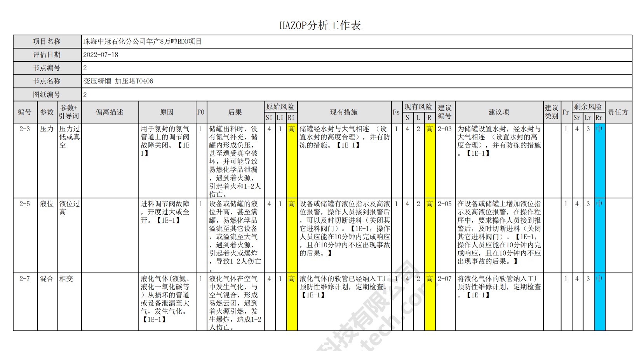The image size is (644, 351).
Task: Select existing measure cell "储罐经水封与大气相连"
Action: coord(344,160)
